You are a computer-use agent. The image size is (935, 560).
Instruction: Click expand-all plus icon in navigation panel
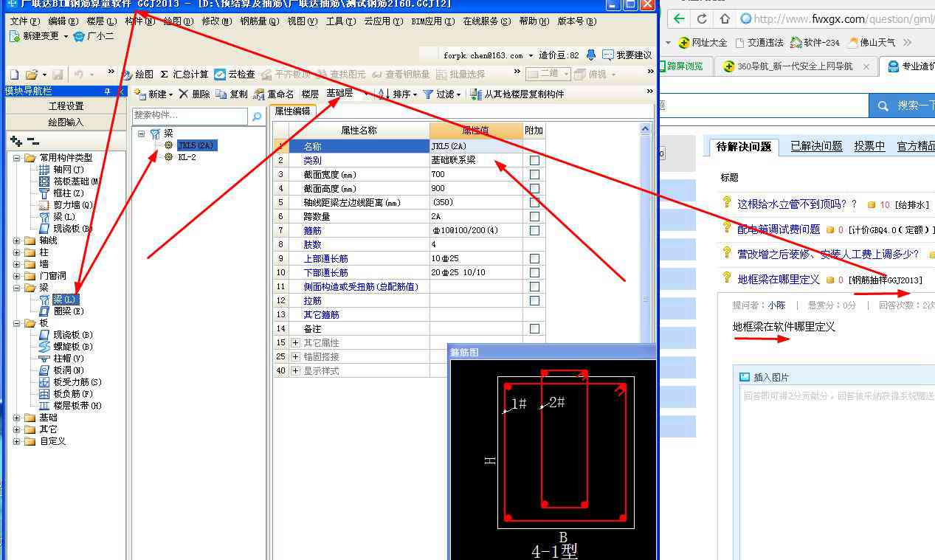pos(15,141)
